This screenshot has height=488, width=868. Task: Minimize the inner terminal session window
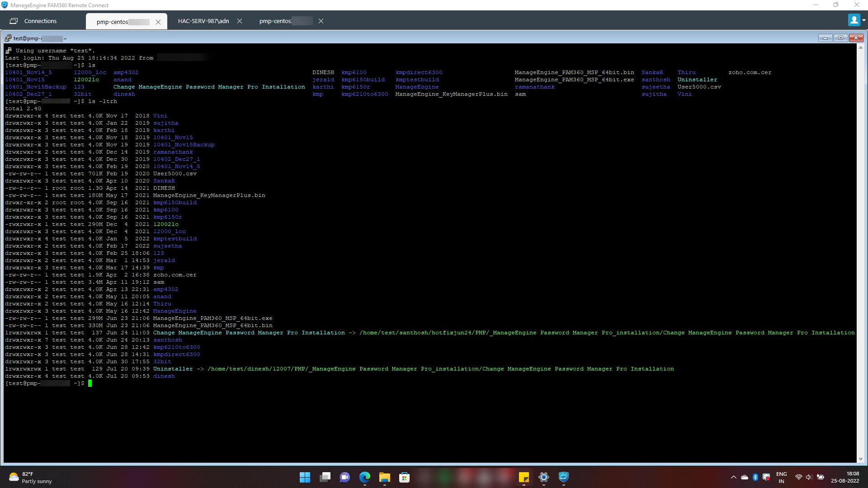click(x=825, y=38)
